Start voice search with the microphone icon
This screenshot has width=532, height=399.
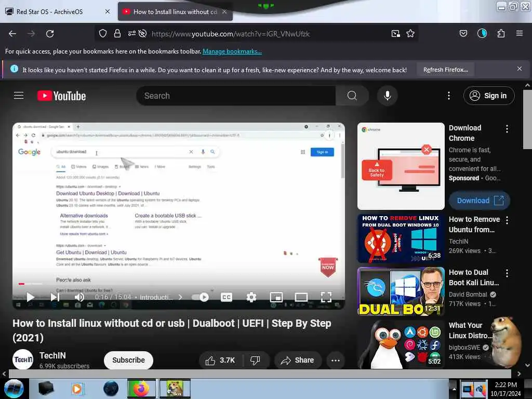(388, 96)
